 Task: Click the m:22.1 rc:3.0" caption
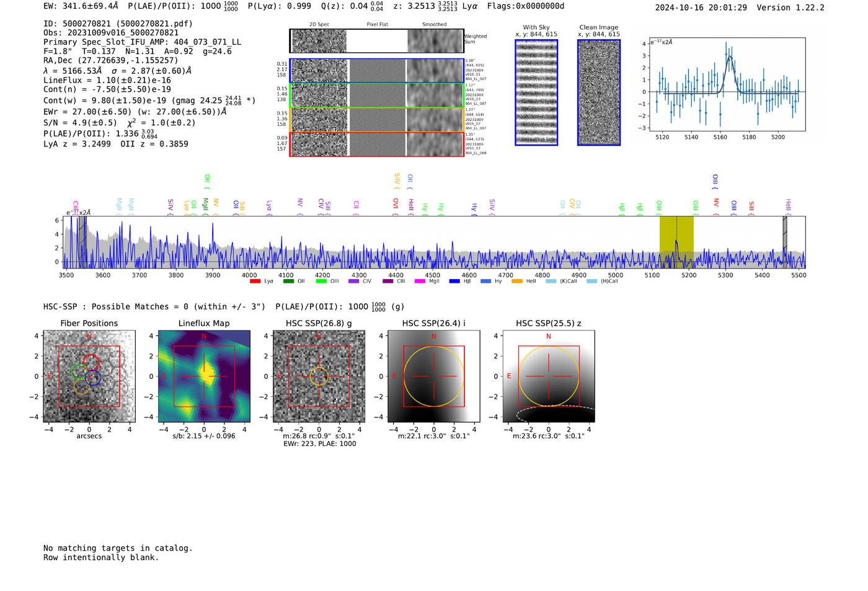point(434,436)
